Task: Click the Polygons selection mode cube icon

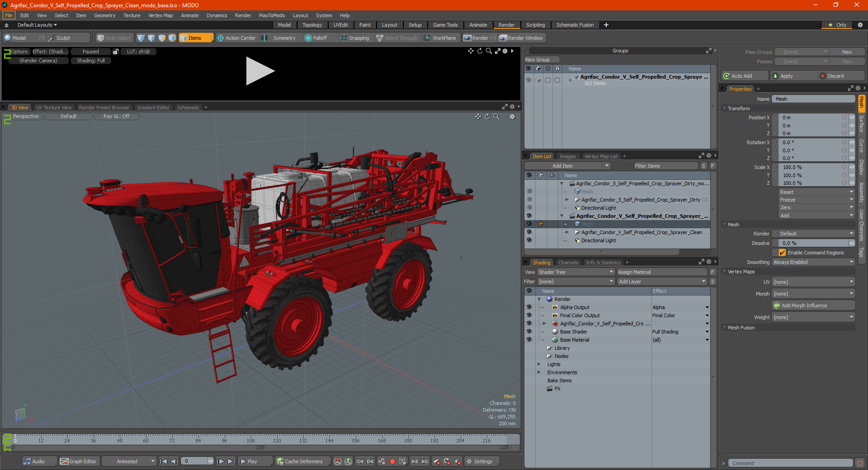Action: 162,38
